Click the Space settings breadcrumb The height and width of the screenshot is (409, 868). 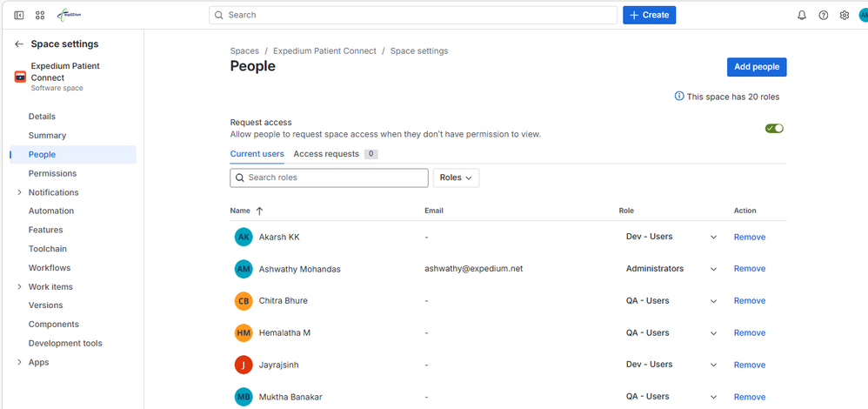(419, 51)
